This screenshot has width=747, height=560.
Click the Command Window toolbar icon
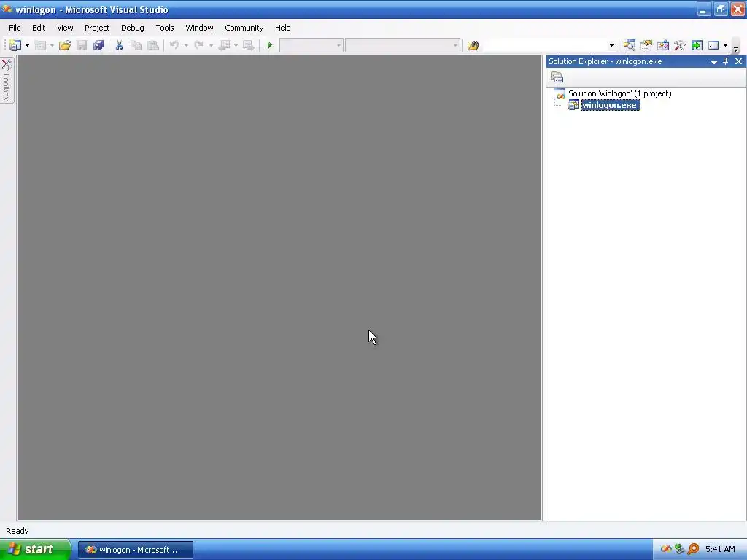pos(713,46)
